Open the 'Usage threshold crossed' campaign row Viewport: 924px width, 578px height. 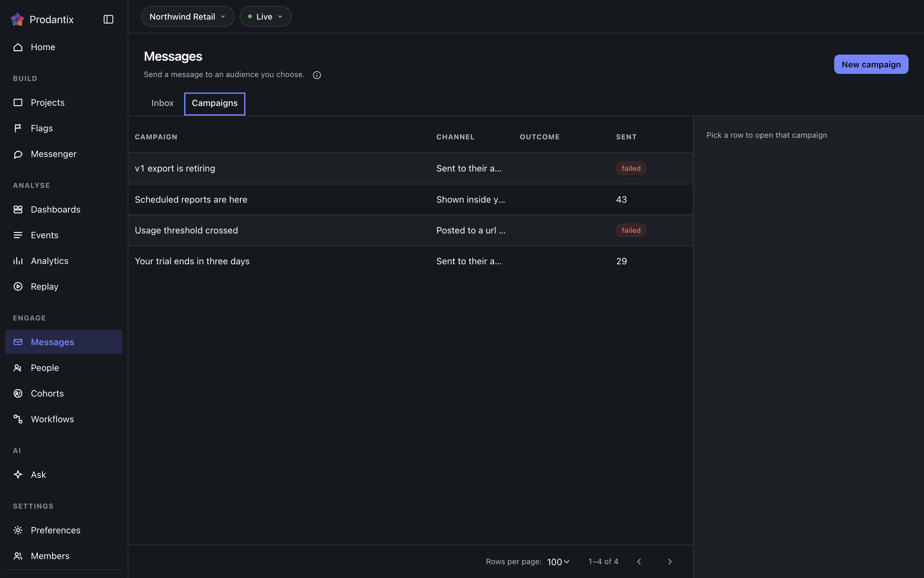(x=410, y=230)
